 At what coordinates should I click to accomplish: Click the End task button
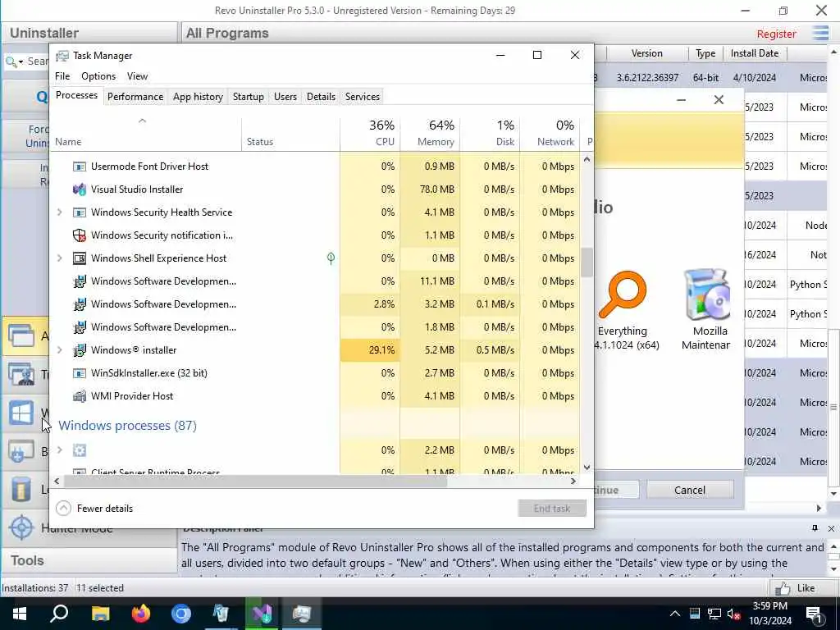coord(552,509)
